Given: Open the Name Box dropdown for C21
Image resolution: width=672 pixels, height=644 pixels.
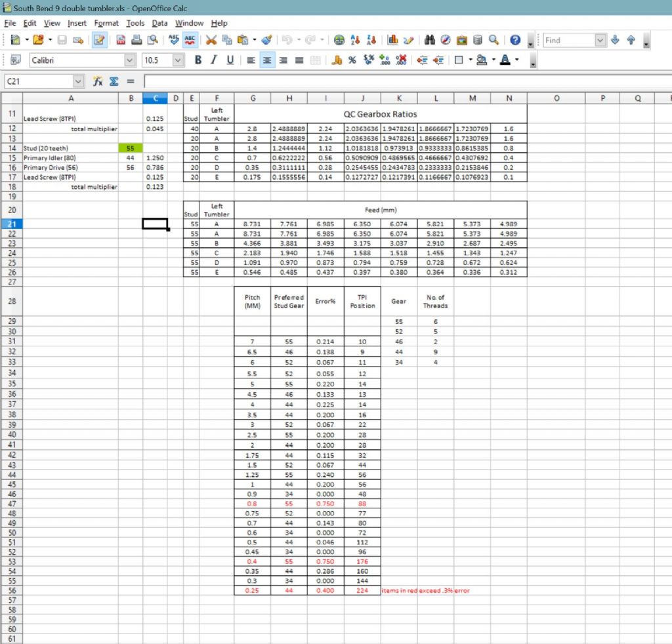Looking at the screenshot, I should 77,81.
